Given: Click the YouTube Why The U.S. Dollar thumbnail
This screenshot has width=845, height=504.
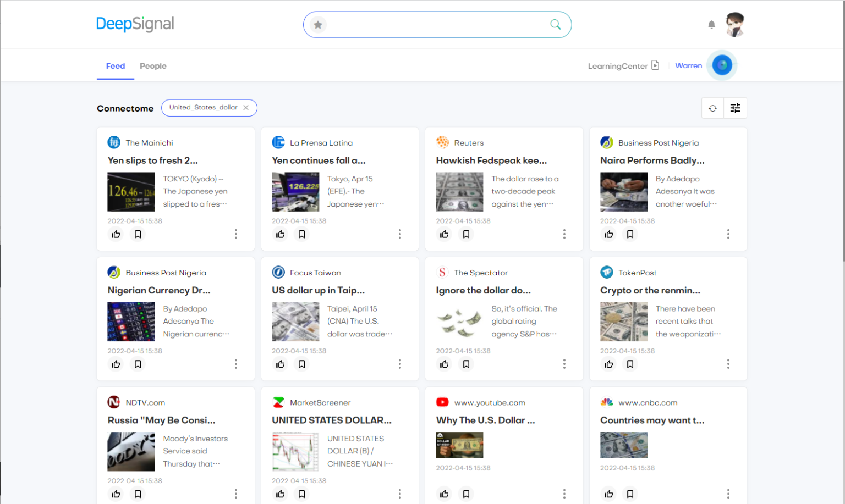Looking at the screenshot, I should [459, 445].
